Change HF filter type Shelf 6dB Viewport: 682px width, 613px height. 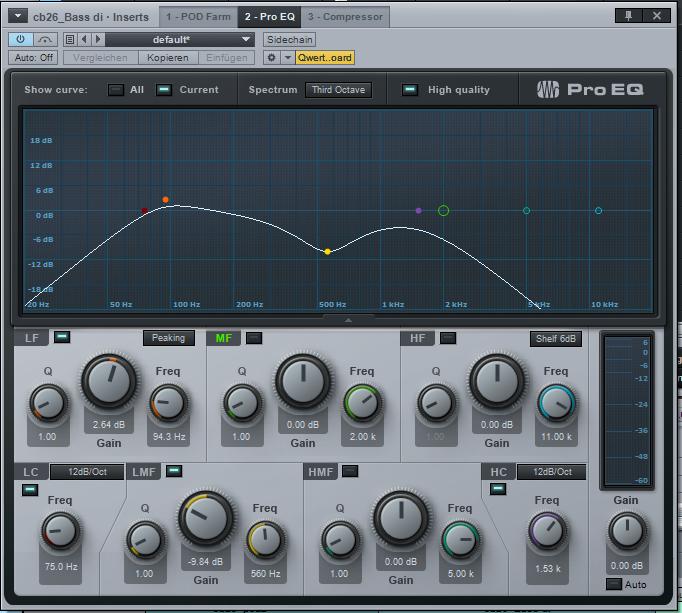pyautogui.click(x=555, y=338)
